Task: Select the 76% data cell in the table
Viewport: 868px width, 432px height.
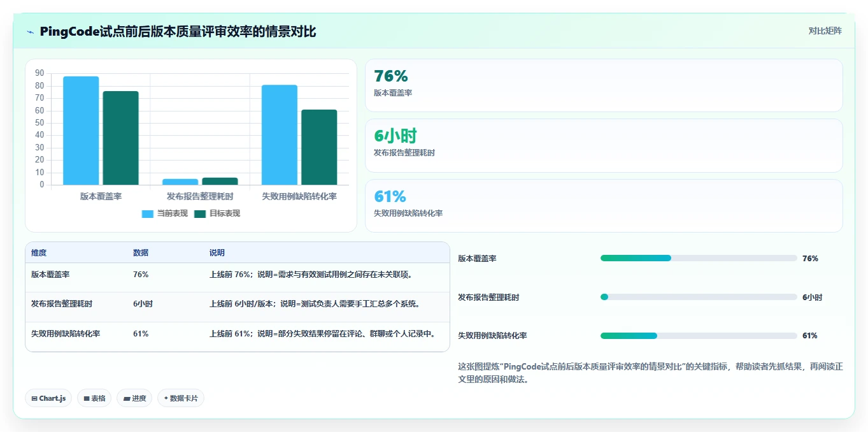Action: (x=141, y=275)
